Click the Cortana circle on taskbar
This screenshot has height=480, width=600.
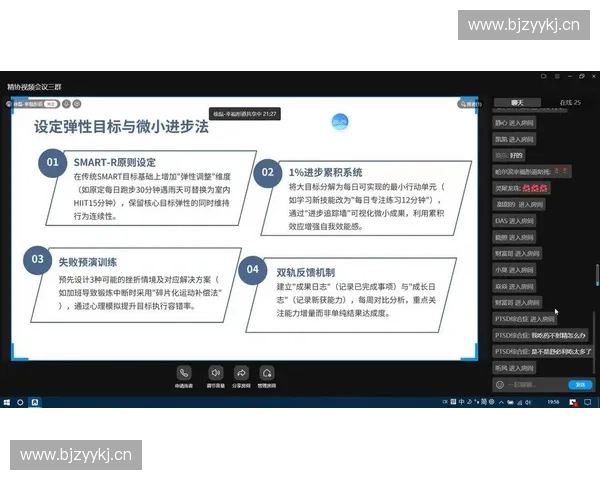20,402
